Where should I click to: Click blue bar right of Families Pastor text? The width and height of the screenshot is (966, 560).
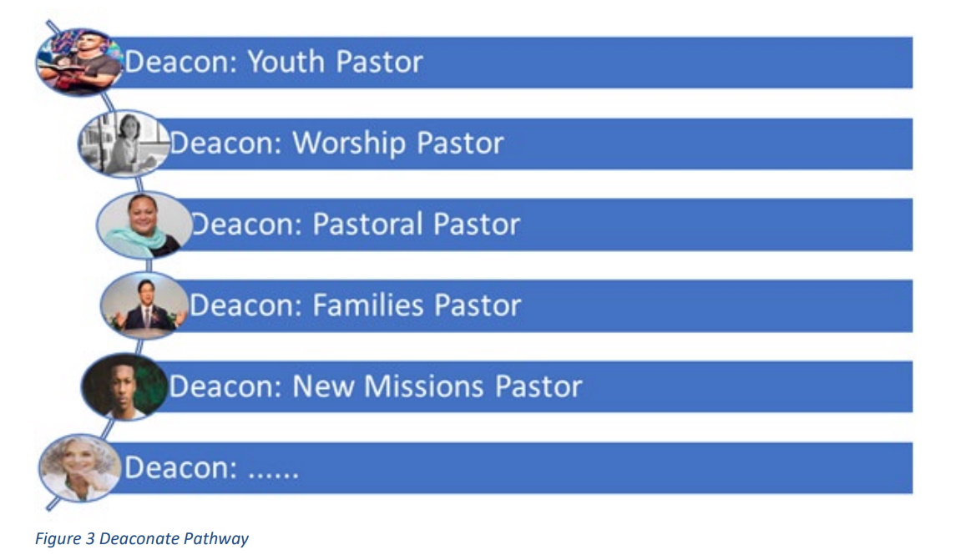point(718,305)
